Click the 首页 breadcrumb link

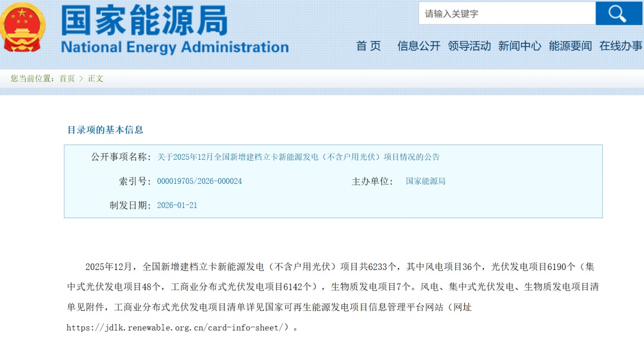pos(67,79)
